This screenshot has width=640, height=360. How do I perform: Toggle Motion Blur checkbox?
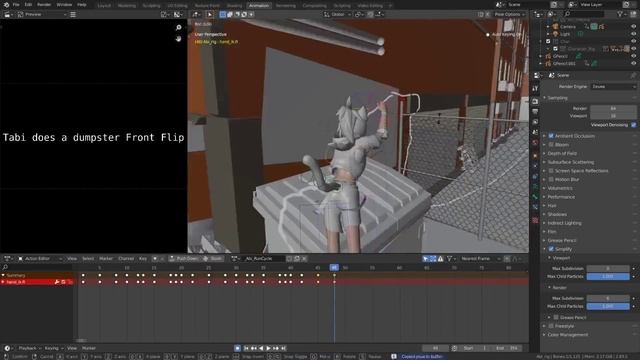click(x=551, y=179)
